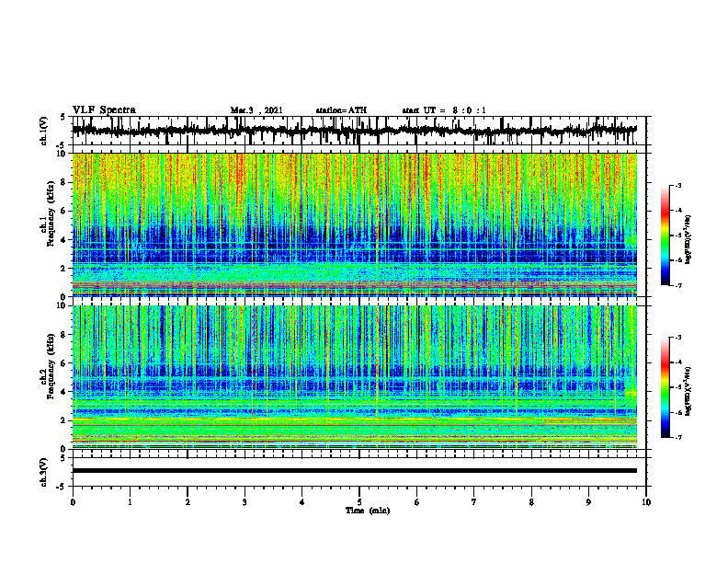The height and width of the screenshot is (563, 728).
Task: Click the "-3" label on ch.1 colorbar
Action: tap(678, 186)
